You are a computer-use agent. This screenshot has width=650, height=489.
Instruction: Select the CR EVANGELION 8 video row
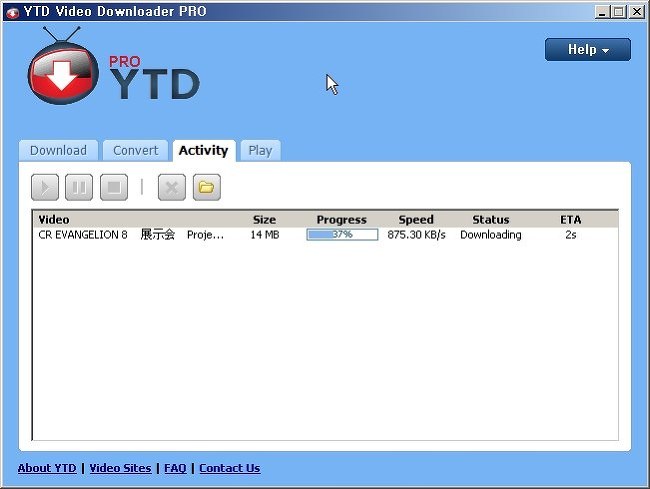coord(325,235)
